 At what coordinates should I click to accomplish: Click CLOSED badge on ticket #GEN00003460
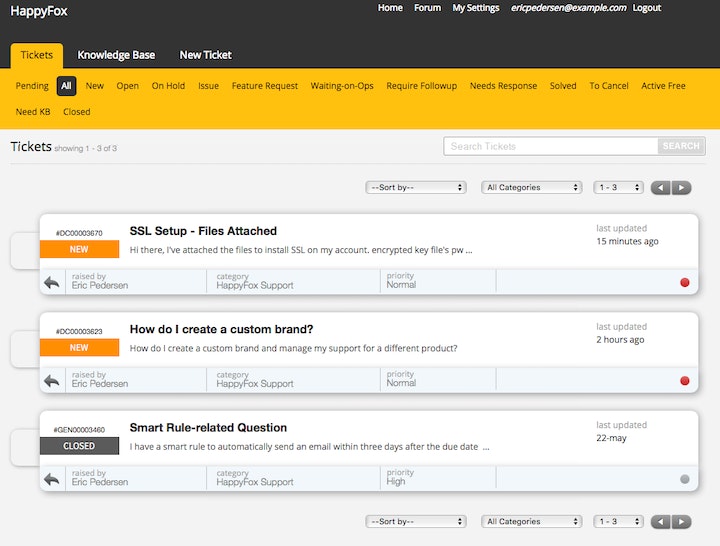pyautogui.click(x=79, y=446)
